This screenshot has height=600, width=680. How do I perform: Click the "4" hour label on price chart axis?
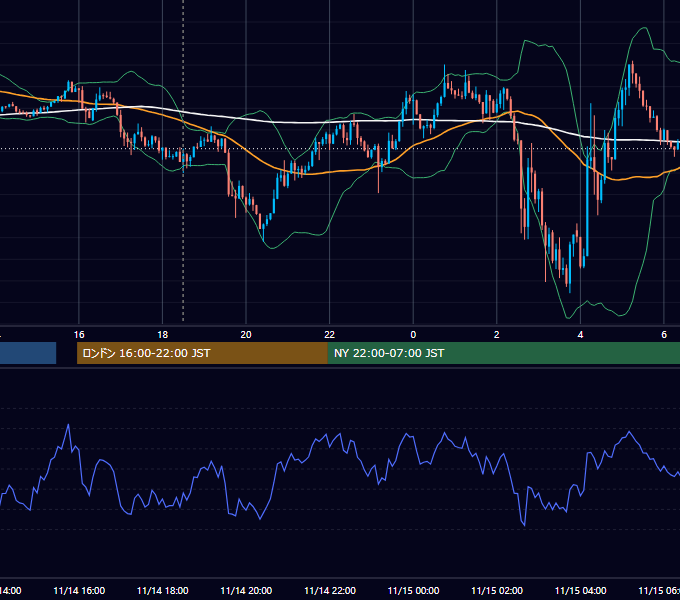580,335
